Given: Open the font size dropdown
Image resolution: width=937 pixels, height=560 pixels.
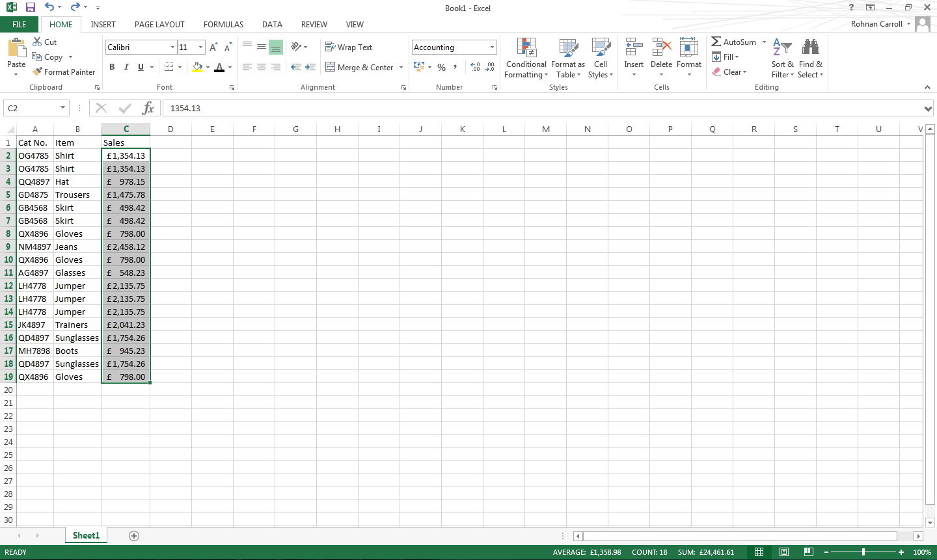Looking at the screenshot, I should (x=200, y=47).
